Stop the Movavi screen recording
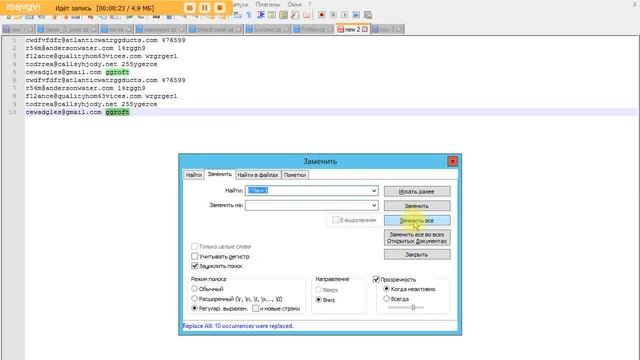This screenshot has height=360, width=640. [x=220, y=8]
